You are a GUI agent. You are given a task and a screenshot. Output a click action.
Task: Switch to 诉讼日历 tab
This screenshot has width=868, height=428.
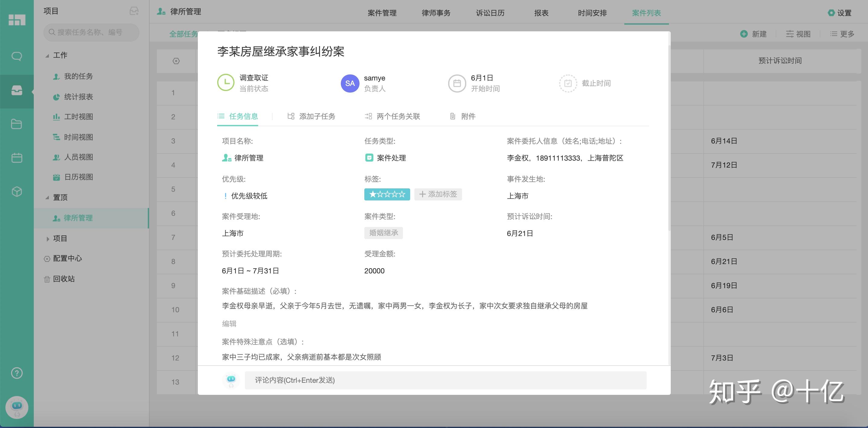(490, 13)
